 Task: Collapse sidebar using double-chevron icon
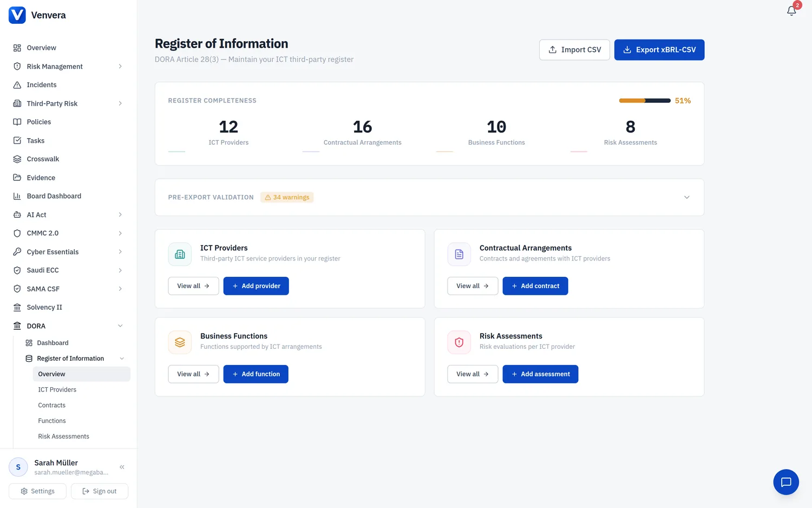(122, 467)
